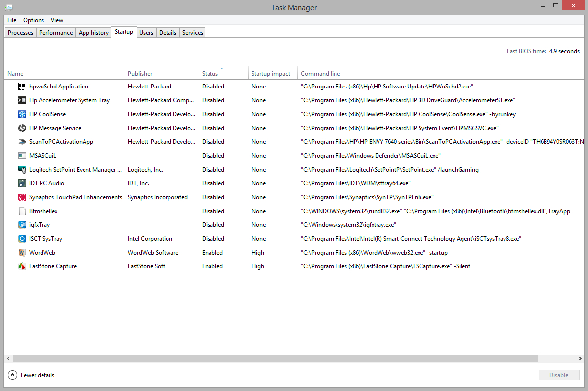Click the 'Hewlett-Packard' publisher for hpwuSchd
588x391 pixels.
150,87
